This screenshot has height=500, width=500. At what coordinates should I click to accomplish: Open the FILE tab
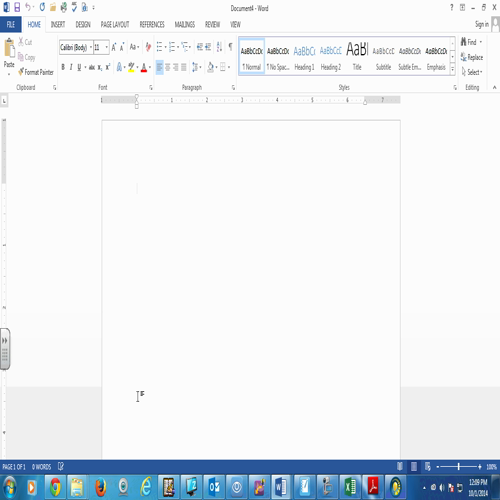[11, 25]
